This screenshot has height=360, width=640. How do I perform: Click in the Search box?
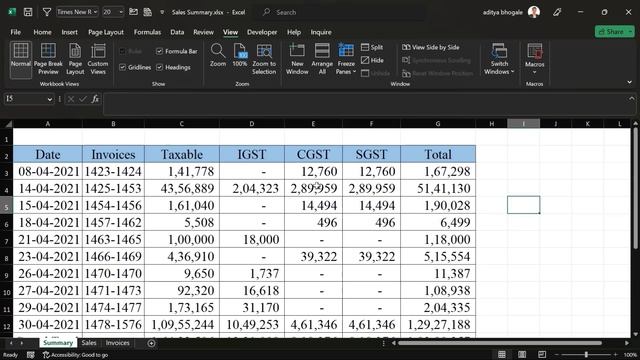(x=341, y=12)
